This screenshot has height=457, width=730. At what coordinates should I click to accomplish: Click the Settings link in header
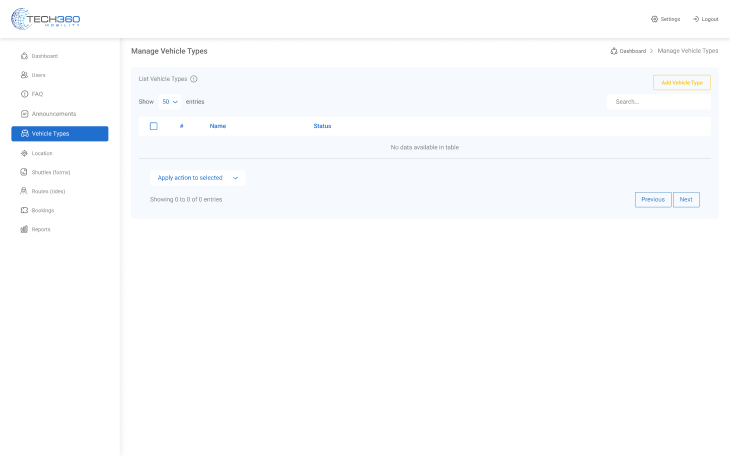pos(665,19)
